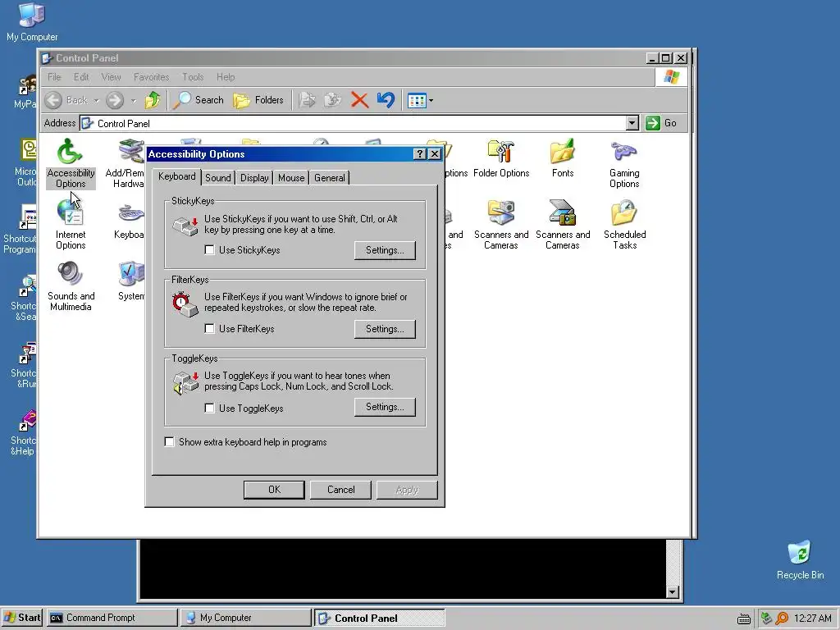Click the red Delete toolbar icon
This screenshot has height=630, width=840.
359,99
